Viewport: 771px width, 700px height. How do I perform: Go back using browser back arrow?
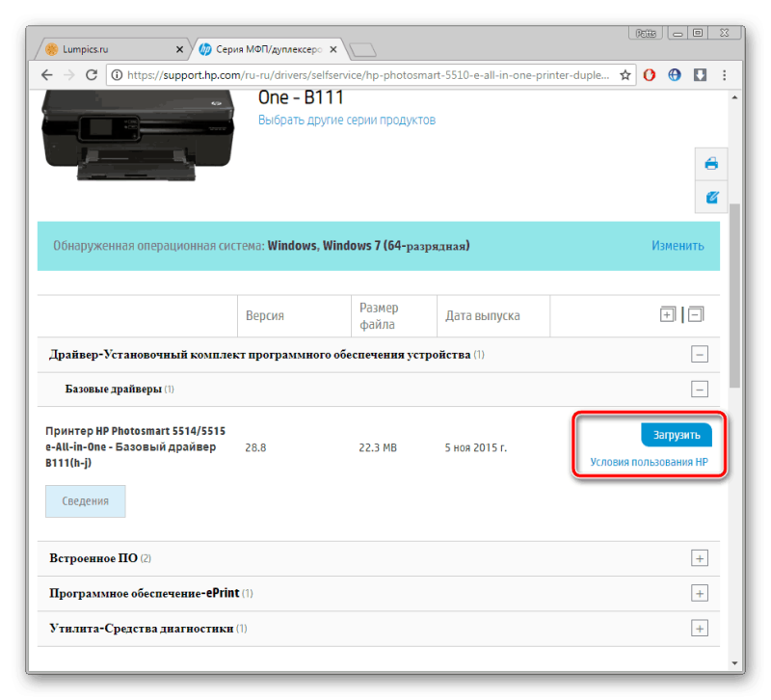pyautogui.click(x=46, y=75)
